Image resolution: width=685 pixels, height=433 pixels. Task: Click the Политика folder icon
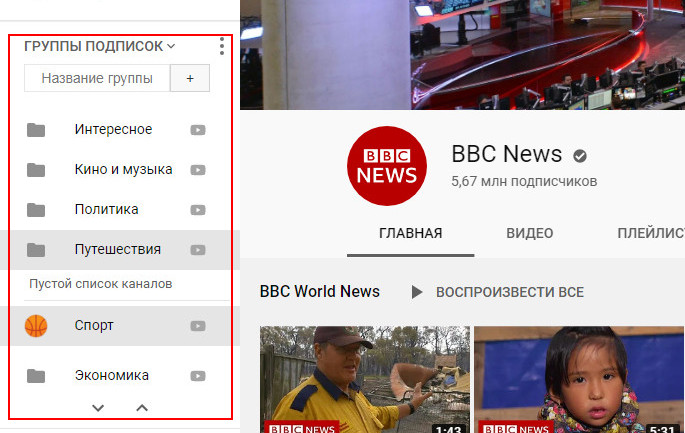point(36,210)
